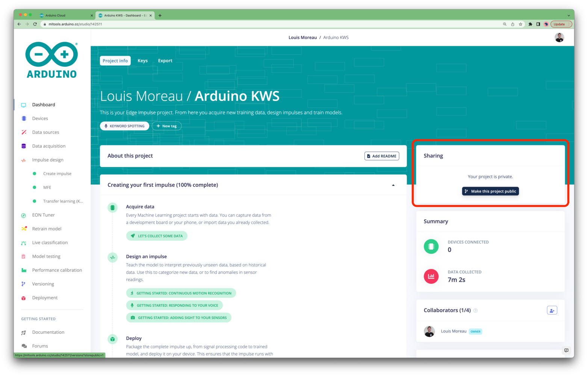The height and width of the screenshot is (376, 588).
Task: Click the Arduino logo
Action: [x=52, y=60]
